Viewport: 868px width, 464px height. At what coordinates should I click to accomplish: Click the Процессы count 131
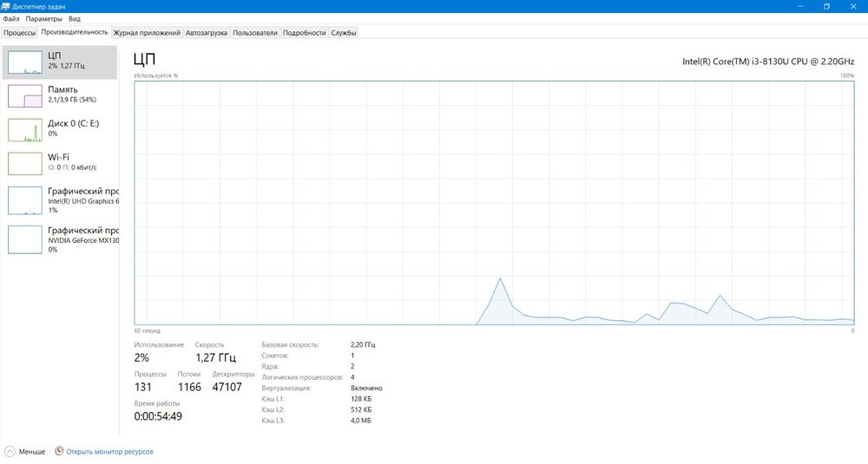click(143, 387)
